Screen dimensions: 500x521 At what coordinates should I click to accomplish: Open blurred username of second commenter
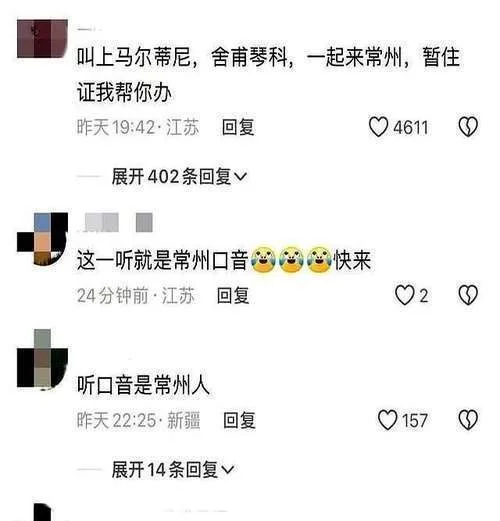point(115,222)
